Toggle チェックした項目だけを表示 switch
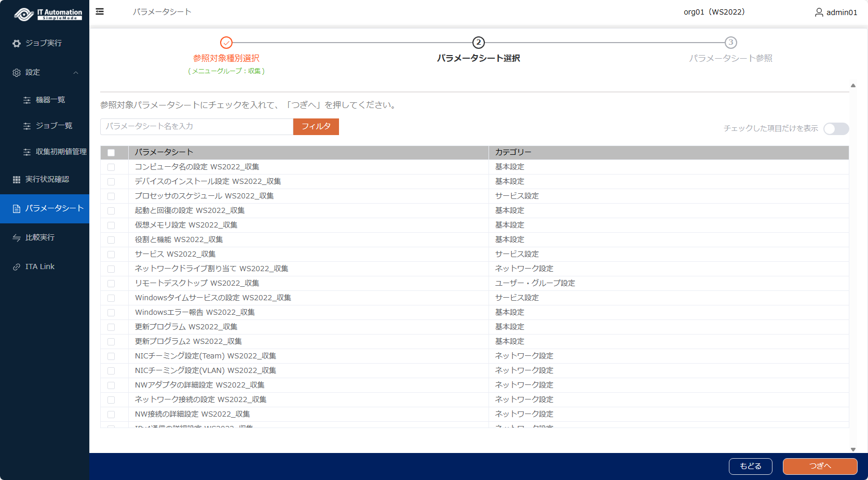This screenshot has height=480, width=868. (x=836, y=129)
